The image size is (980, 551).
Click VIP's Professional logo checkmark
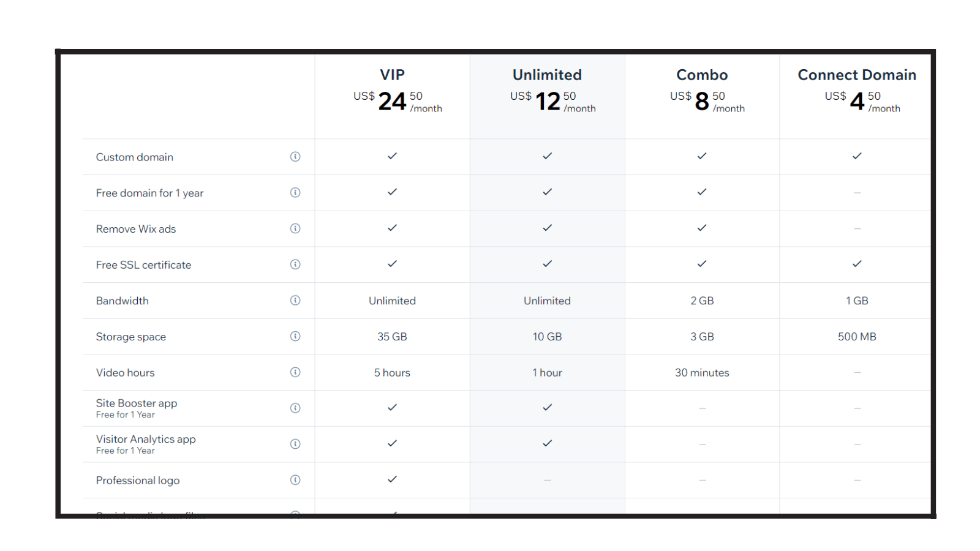coord(392,479)
